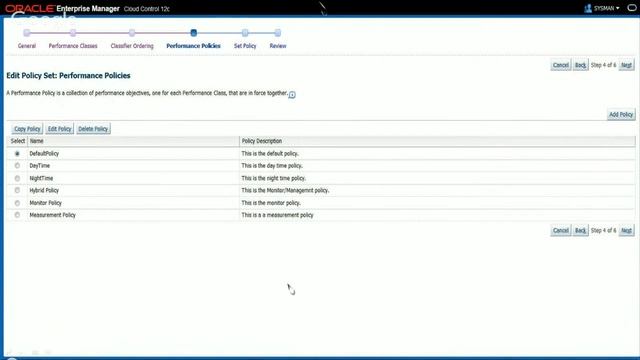Select the Monitor Policy radio button
This screenshot has height=360, width=640.
[x=17, y=203]
